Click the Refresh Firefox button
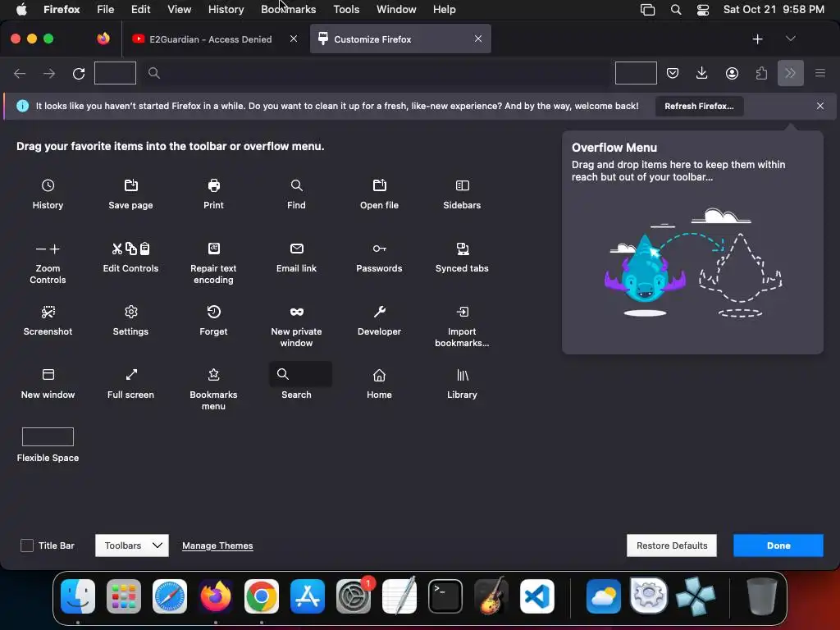The height and width of the screenshot is (630, 840). (699, 106)
